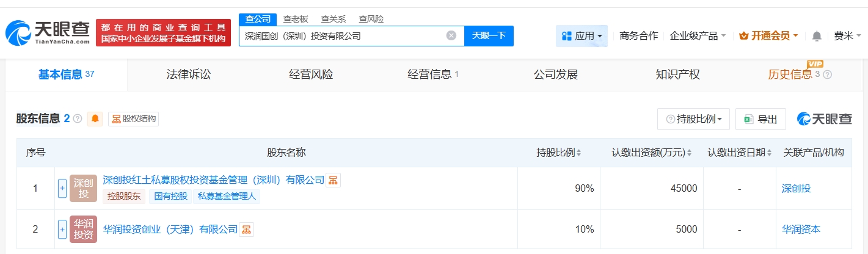Select the 查老板 search tab
The width and height of the screenshot is (868, 254).
(x=295, y=19)
